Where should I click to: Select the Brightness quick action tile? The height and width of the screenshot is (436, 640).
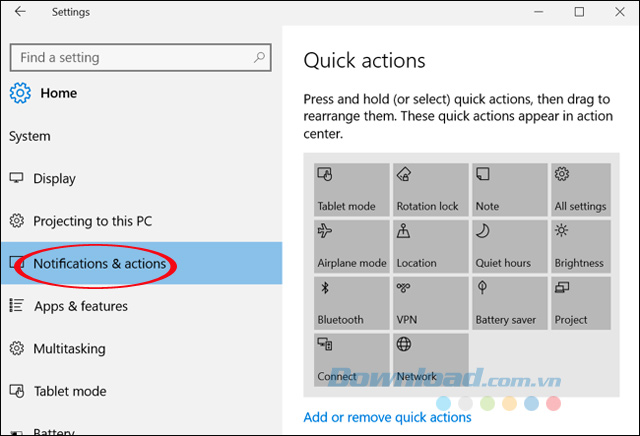click(x=587, y=246)
